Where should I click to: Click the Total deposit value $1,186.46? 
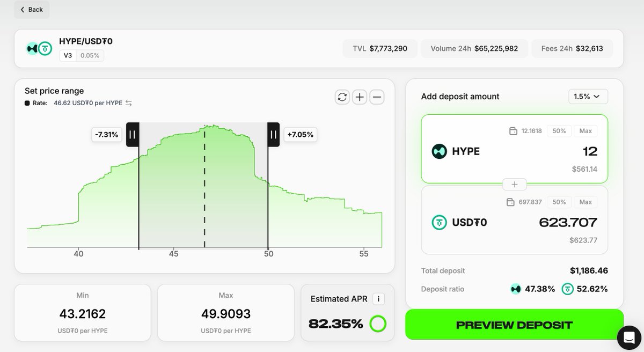(589, 271)
